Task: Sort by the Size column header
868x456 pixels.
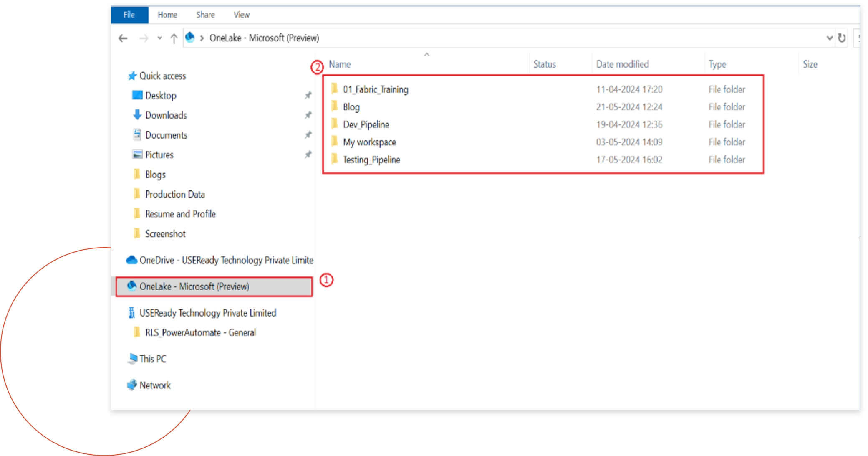Action: pyautogui.click(x=810, y=64)
